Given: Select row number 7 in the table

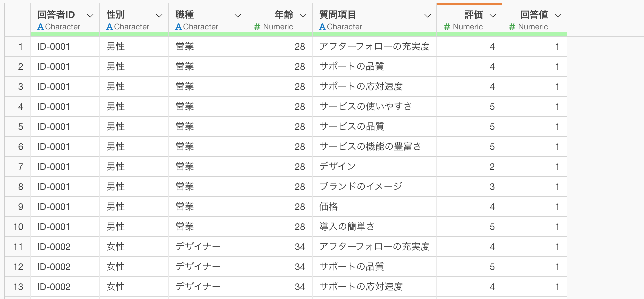Looking at the screenshot, I should pyautogui.click(x=21, y=167).
